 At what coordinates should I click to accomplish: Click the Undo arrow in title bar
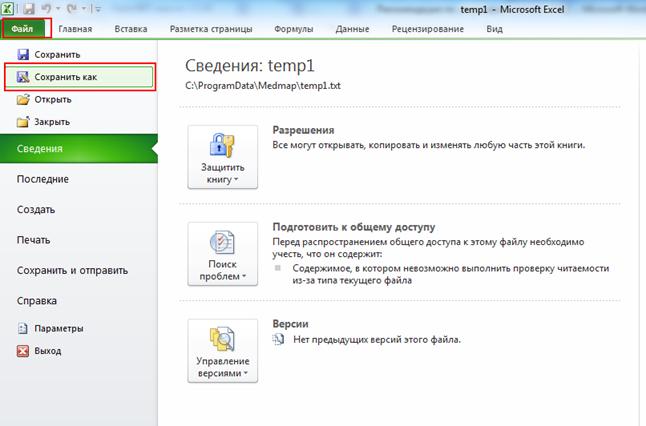pos(46,8)
